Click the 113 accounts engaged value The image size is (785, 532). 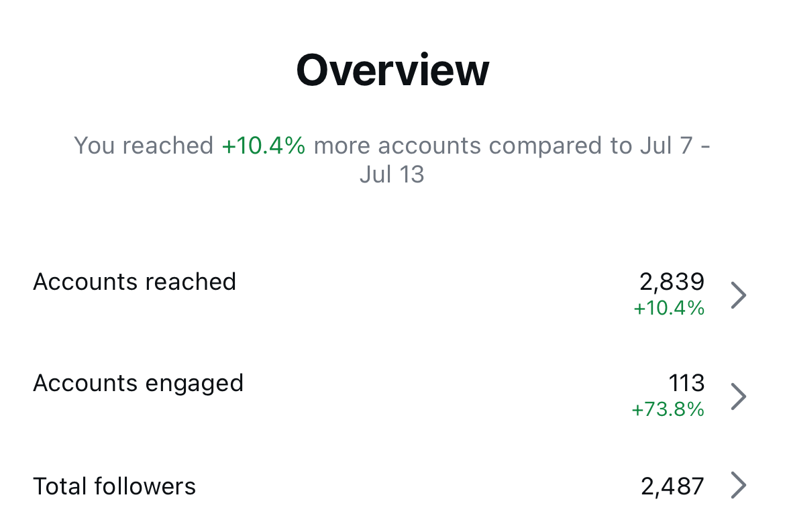click(686, 383)
